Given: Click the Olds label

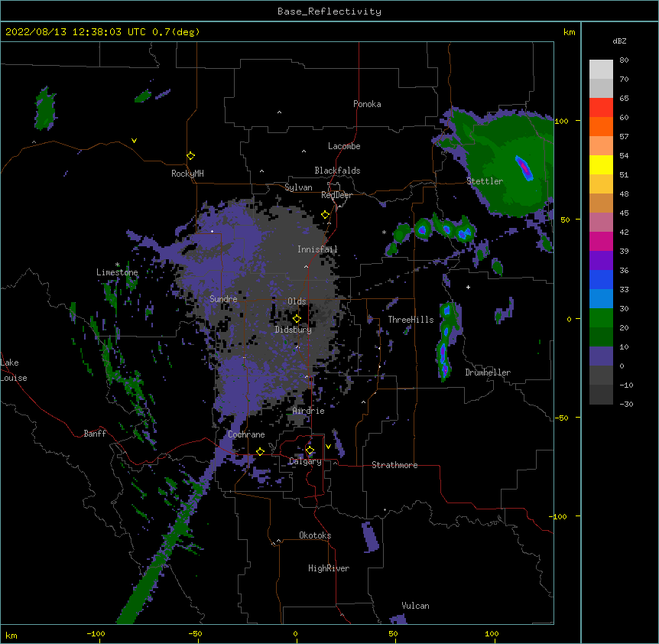Looking at the screenshot, I should coord(297,301).
